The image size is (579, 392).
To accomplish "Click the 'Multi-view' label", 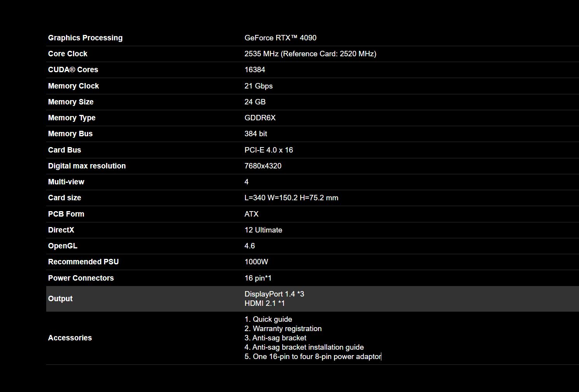I will coord(66,182).
